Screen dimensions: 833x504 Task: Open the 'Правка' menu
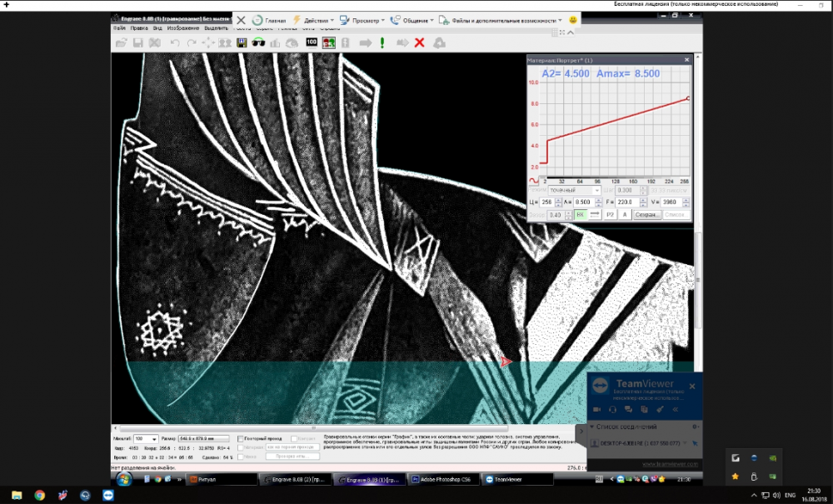pos(139,27)
